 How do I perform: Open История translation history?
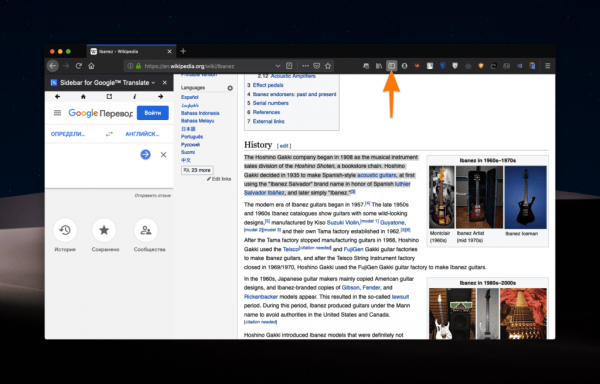(65, 230)
